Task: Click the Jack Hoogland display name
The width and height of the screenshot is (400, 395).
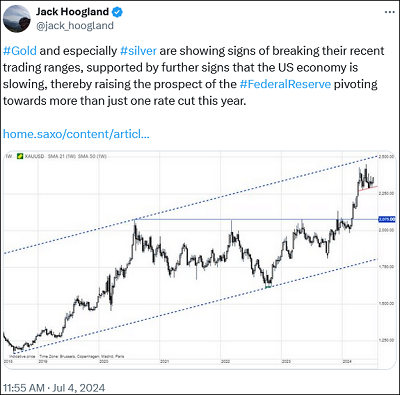Action: point(72,12)
